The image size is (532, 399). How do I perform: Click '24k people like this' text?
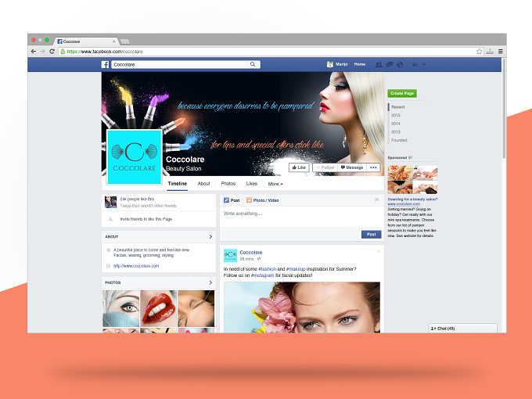[x=137, y=199]
